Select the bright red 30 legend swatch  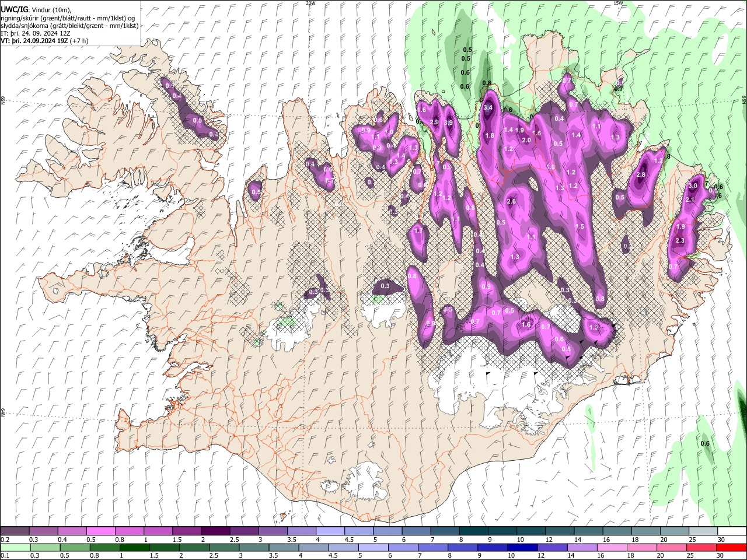pos(731,547)
